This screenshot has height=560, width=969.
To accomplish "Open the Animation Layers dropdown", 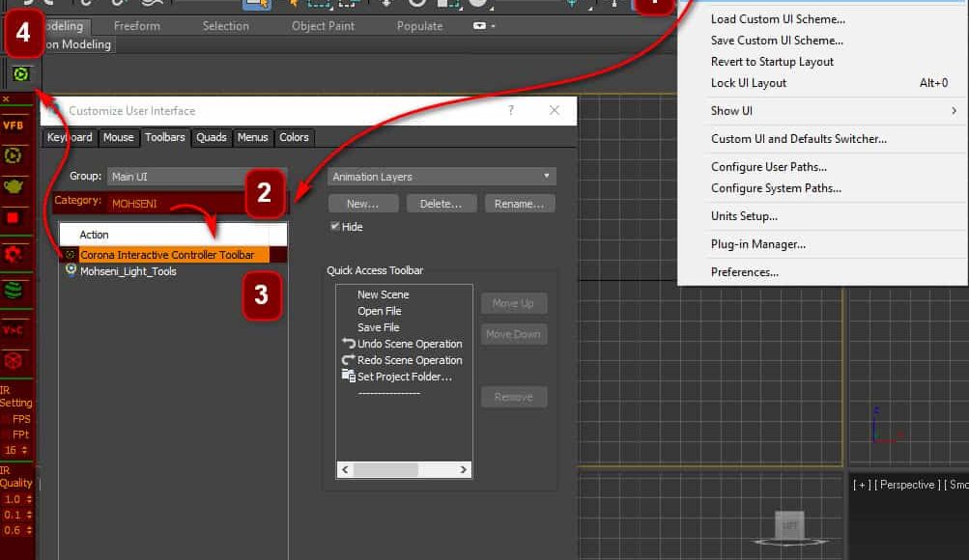I will (x=442, y=177).
